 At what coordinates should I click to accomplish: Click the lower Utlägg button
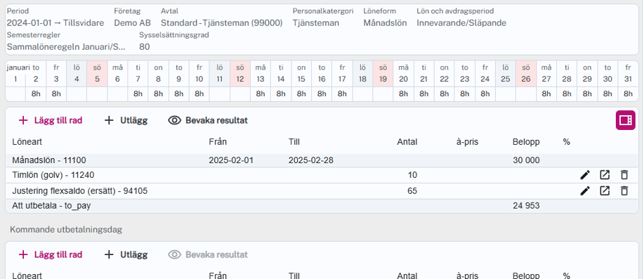pos(126,255)
